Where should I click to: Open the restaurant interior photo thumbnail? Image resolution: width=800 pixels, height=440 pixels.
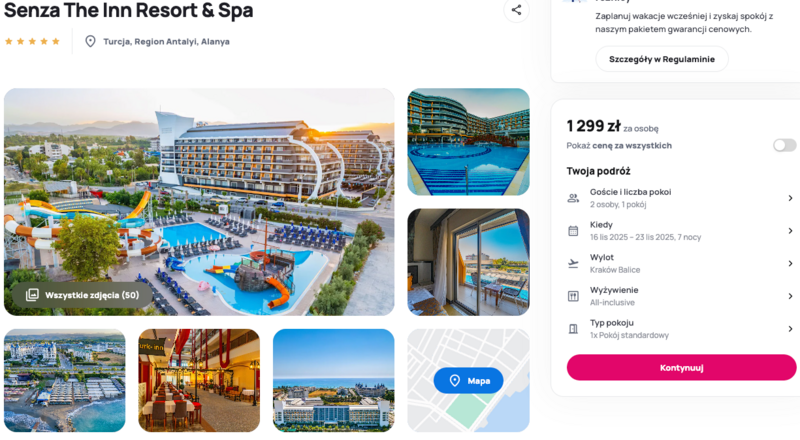[199, 380]
